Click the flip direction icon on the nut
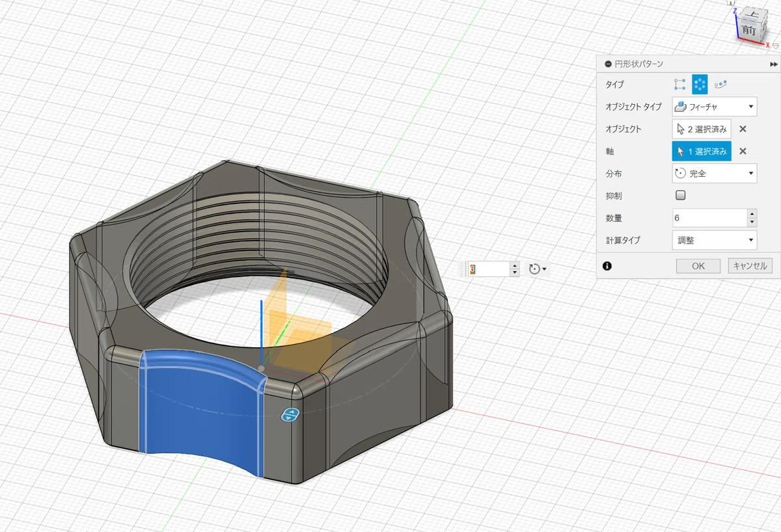781x532 pixels. (289, 414)
